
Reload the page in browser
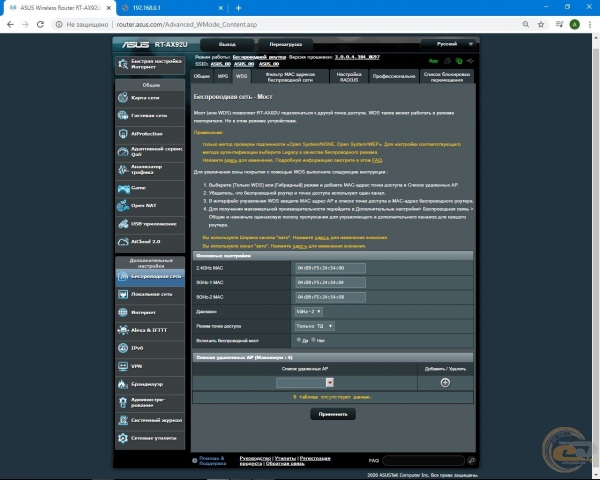click(x=40, y=24)
